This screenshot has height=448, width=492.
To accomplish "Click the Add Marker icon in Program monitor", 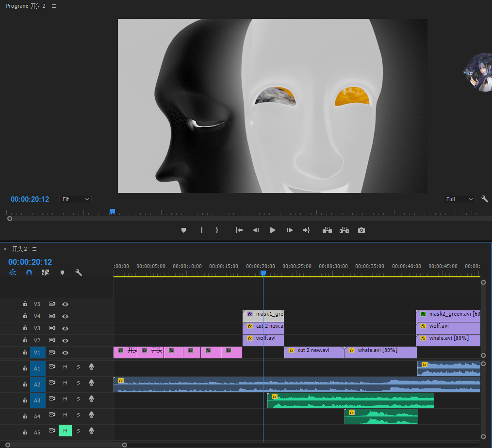I will [x=183, y=230].
